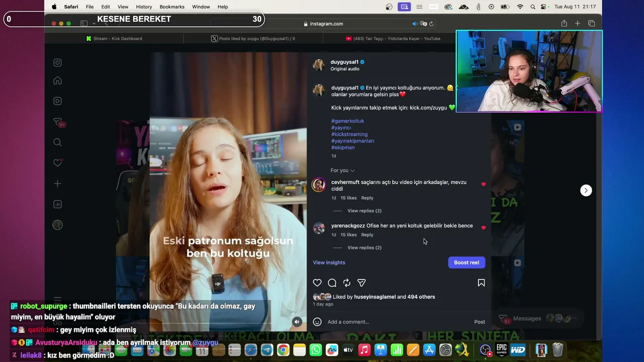Open the Safari File menu
The width and height of the screenshot is (644, 362).
pos(90,7)
